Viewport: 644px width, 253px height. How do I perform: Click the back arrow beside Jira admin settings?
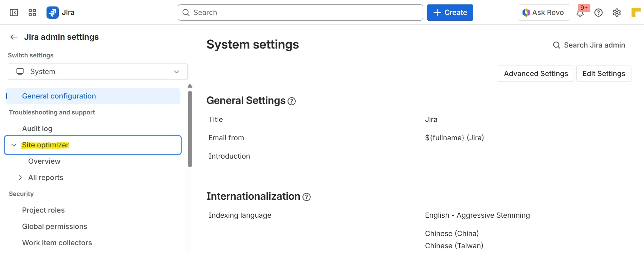[14, 37]
